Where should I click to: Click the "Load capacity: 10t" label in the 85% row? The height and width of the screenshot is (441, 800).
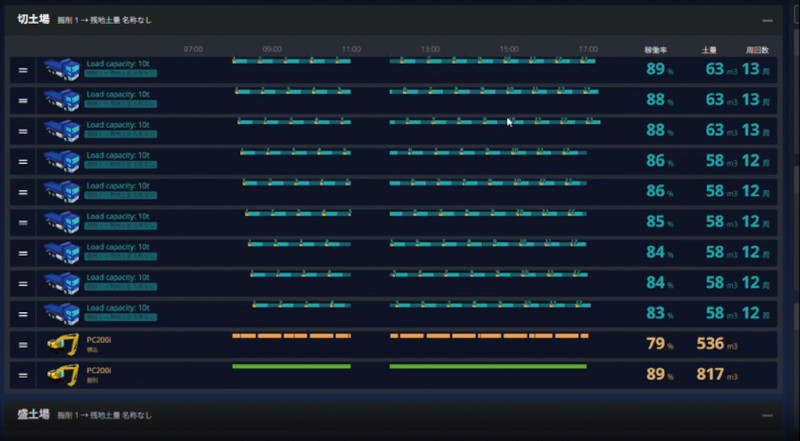tap(118, 216)
